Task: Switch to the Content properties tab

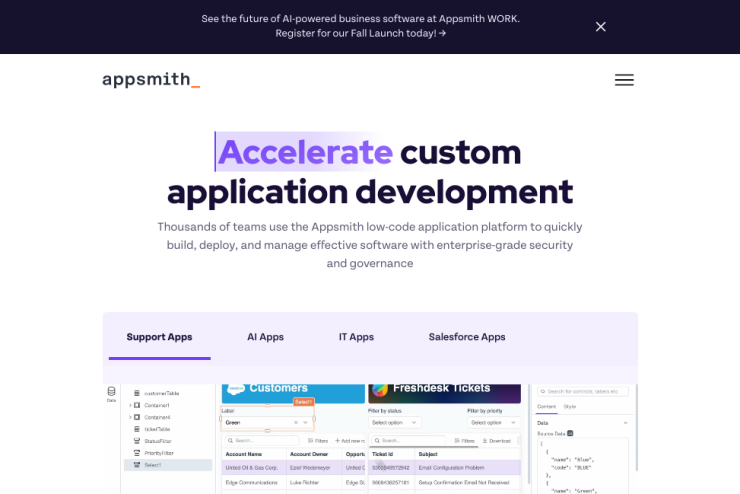Action: (547, 406)
